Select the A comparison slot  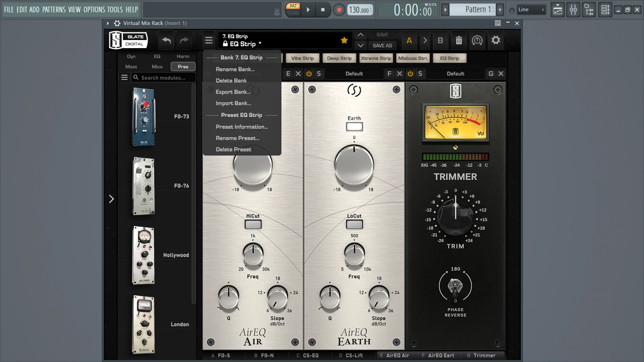coord(409,41)
